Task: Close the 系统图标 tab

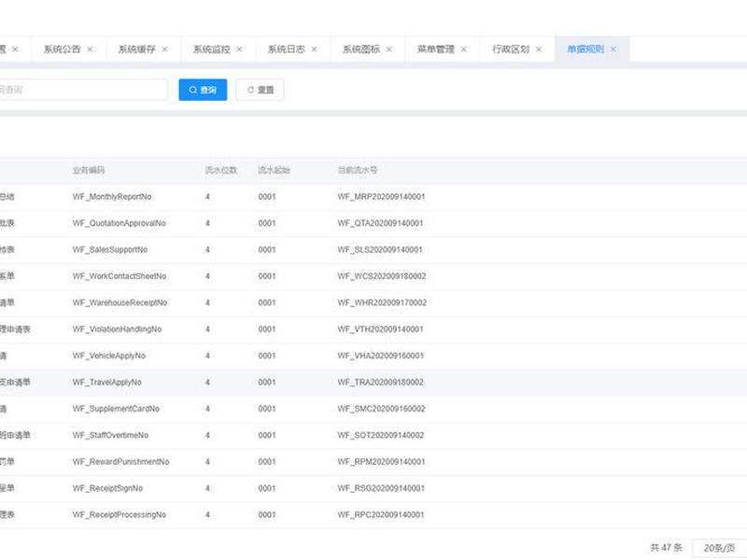Action: 389,49
